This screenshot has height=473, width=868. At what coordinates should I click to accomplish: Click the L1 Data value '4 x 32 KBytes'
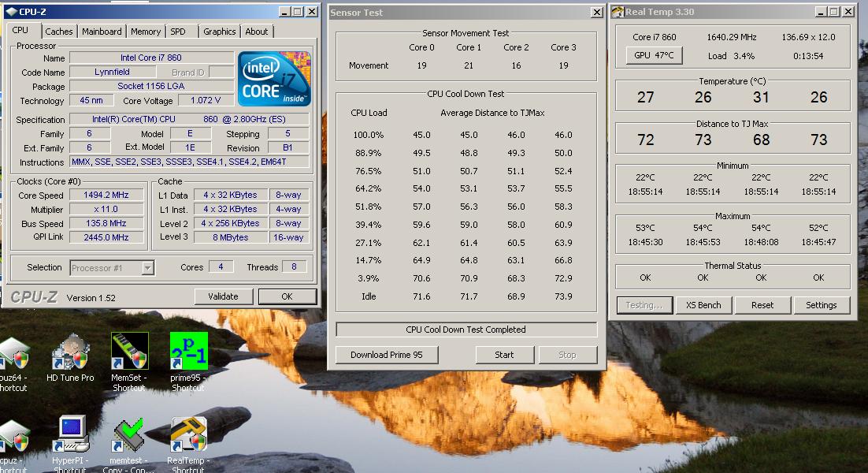coord(230,195)
